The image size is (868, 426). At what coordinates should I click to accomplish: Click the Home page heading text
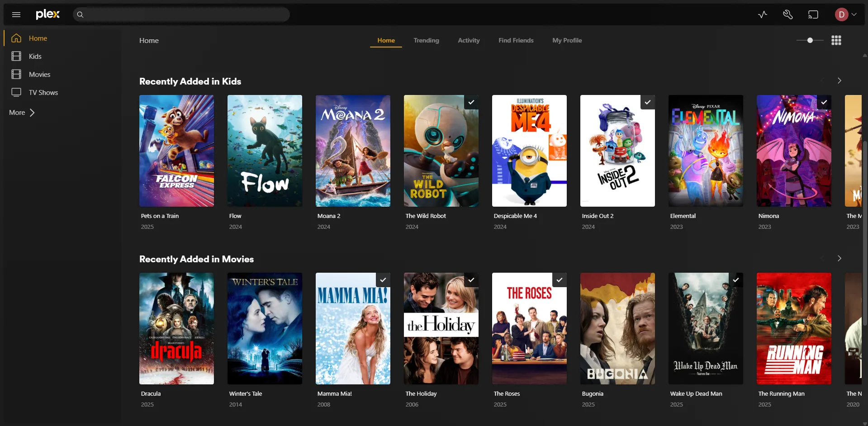(149, 40)
